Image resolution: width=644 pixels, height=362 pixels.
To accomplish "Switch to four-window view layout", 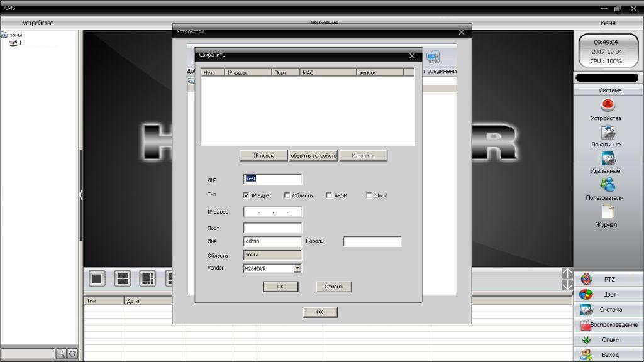I will pyautogui.click(x=123, y=278).
